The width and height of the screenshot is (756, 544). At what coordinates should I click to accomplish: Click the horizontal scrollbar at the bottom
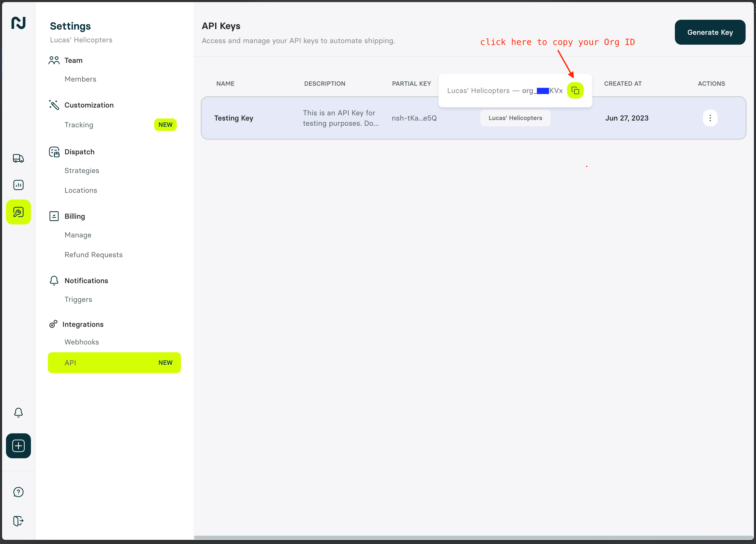pyautogui.click(x=473, y=537)
